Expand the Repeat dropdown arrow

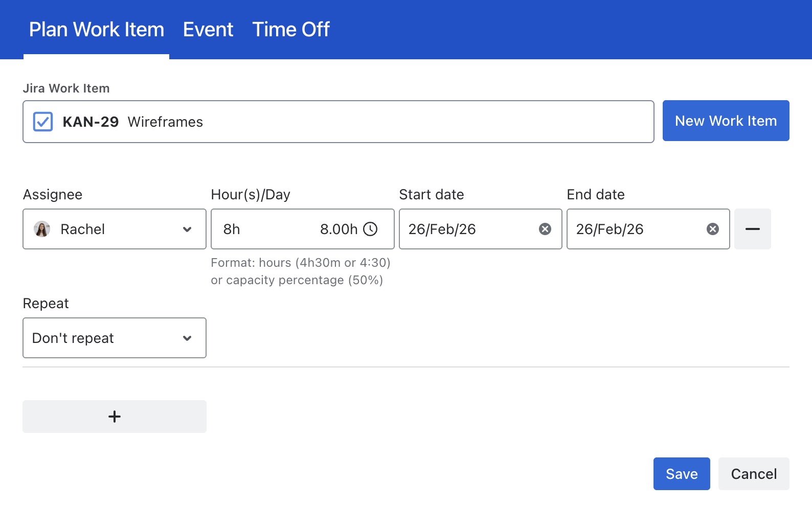pos(187,338)
